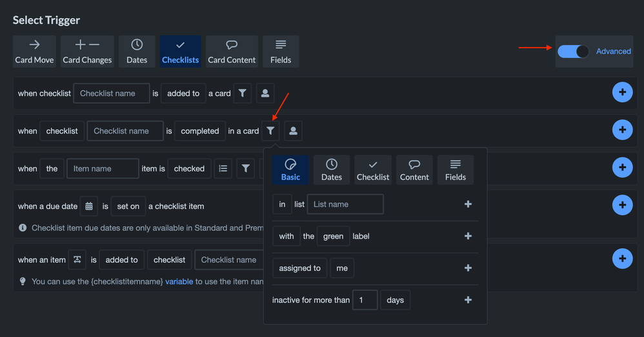644x337 pixels.
Task: Toggle the 'checklist' option in completed row
Action: click(62, 131)
